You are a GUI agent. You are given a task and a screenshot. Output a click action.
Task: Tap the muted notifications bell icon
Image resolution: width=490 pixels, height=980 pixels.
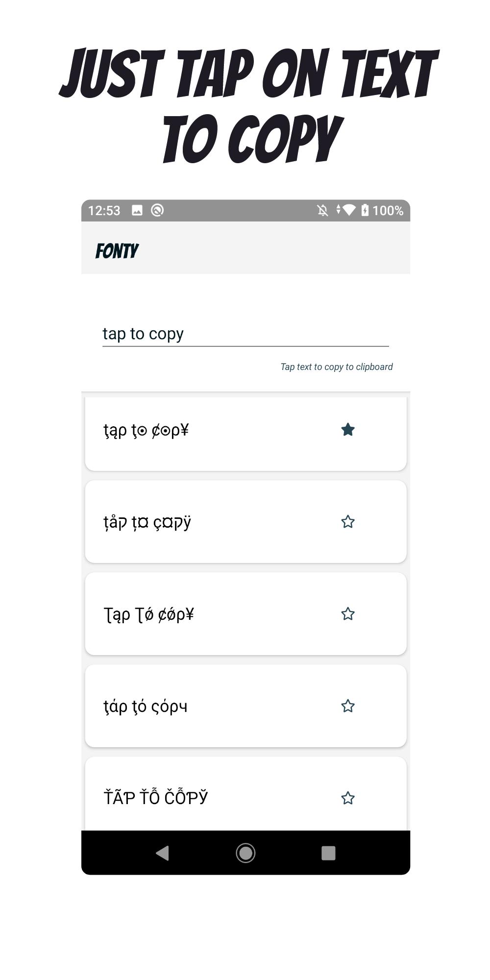322,211
